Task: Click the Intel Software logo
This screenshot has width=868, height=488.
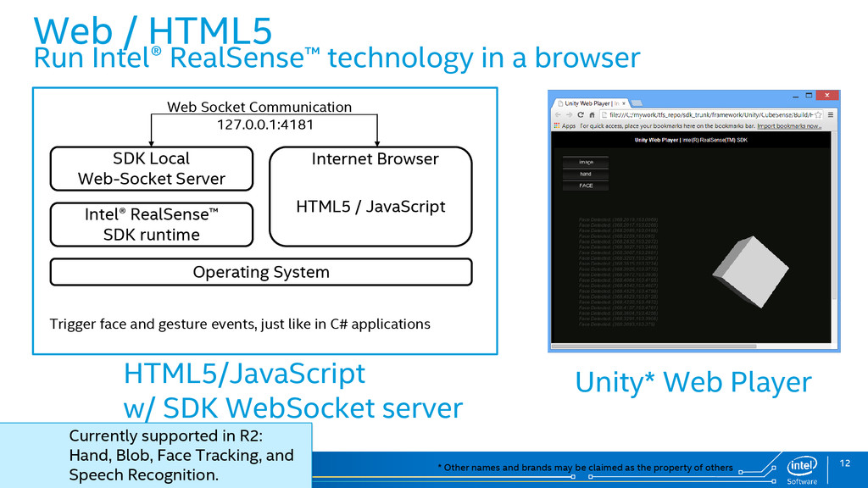Action: click(802, 470)
